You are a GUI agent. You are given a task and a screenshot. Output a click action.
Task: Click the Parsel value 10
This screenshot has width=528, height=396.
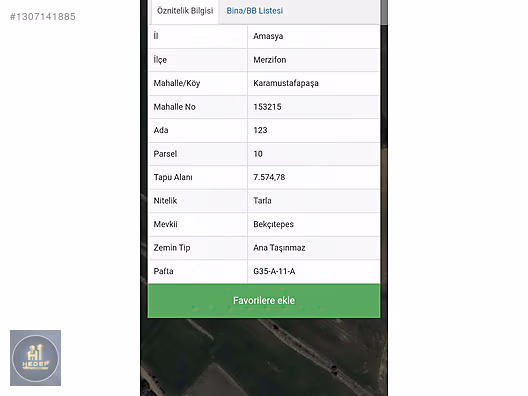(x=258, y=154)
